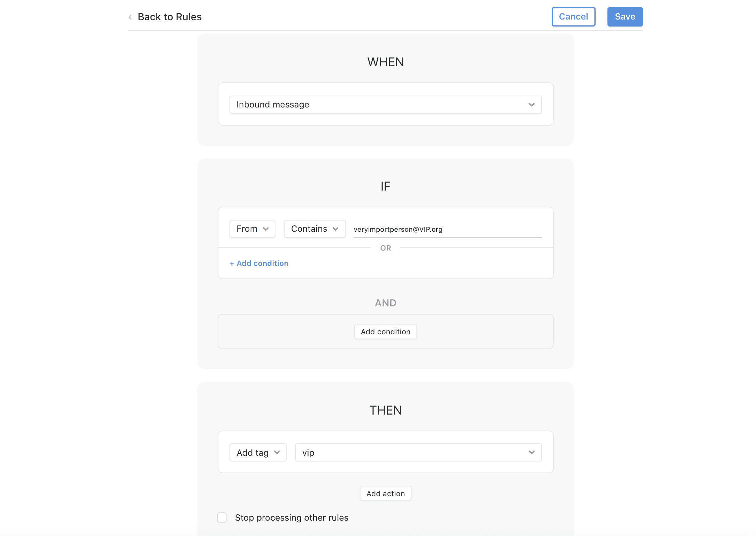This screenshot has height=536, width=756.
Task: Open the Add tag action dropdown
Action: (258, 453)
